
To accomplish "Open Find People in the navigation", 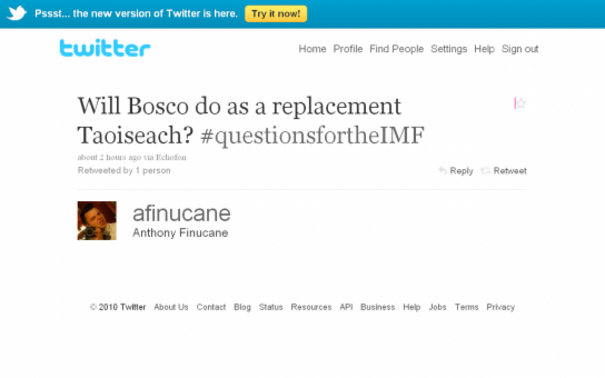I will point(396,49).
